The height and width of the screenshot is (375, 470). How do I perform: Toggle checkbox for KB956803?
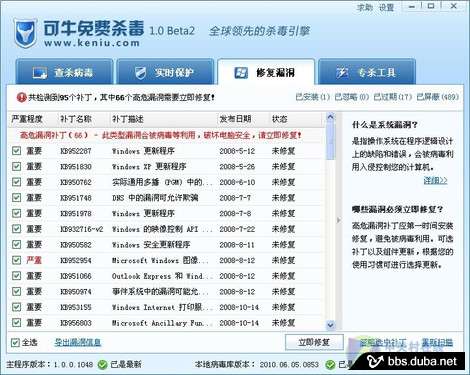point(16,323)
